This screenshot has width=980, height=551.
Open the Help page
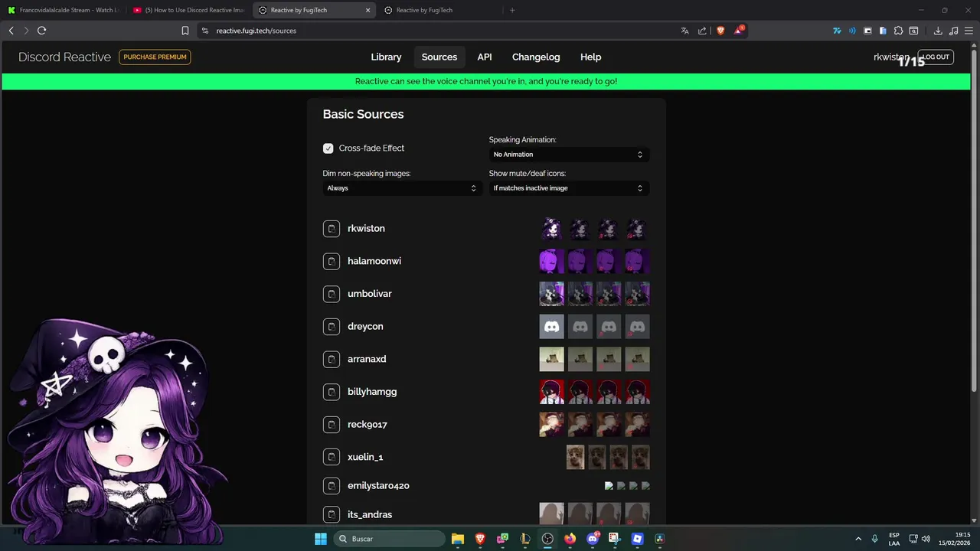pos(590,57)
